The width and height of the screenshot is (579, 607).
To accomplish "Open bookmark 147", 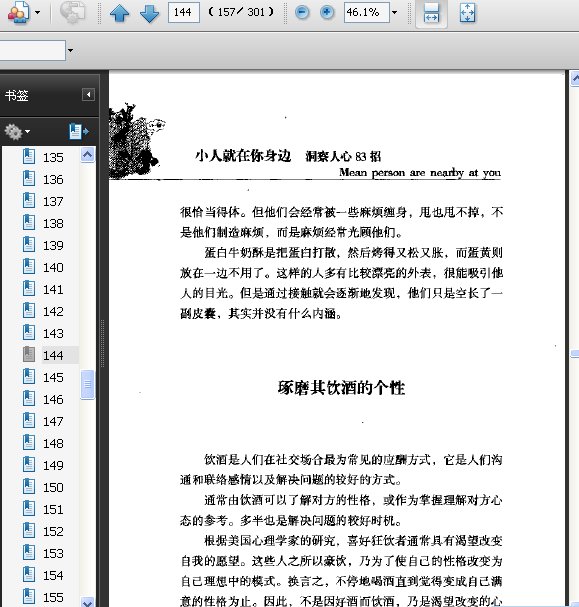I will pyautogui.click(x=53, y=421).
